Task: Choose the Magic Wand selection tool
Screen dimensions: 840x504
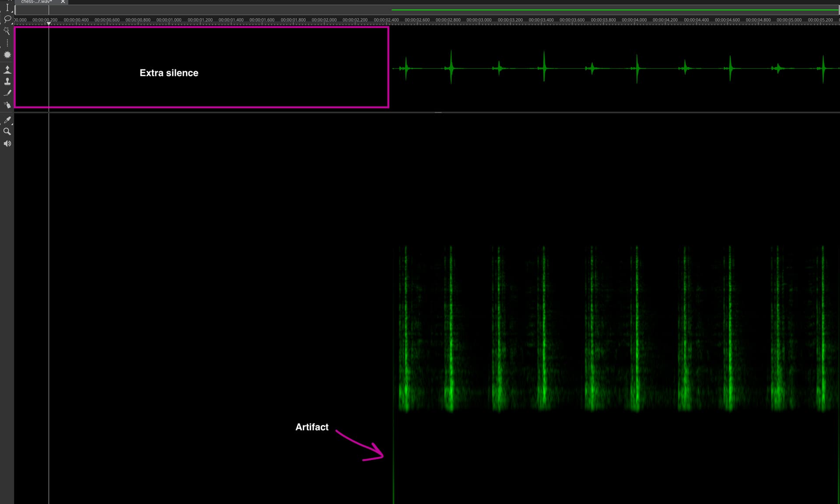Action: (7, 31)
